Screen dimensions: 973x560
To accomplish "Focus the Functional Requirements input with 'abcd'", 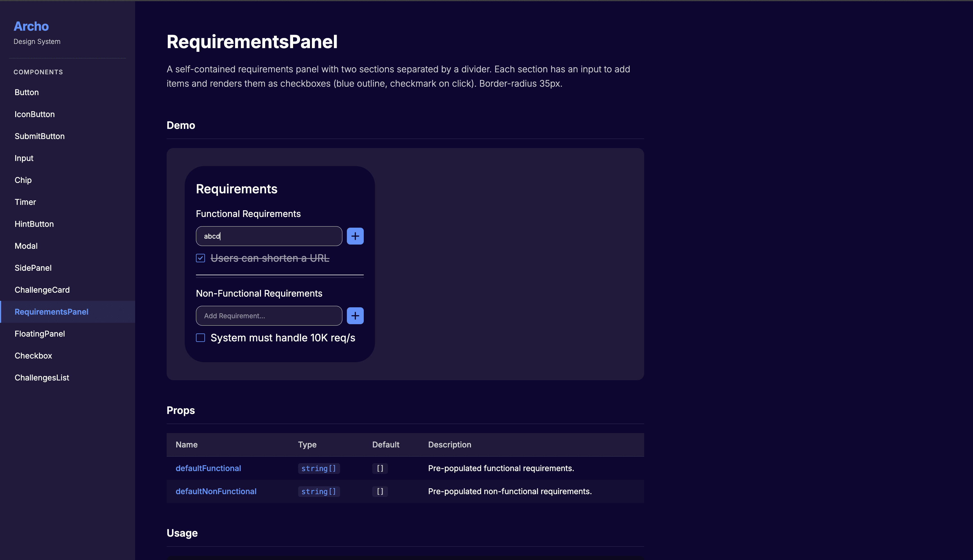I will 269,236.
